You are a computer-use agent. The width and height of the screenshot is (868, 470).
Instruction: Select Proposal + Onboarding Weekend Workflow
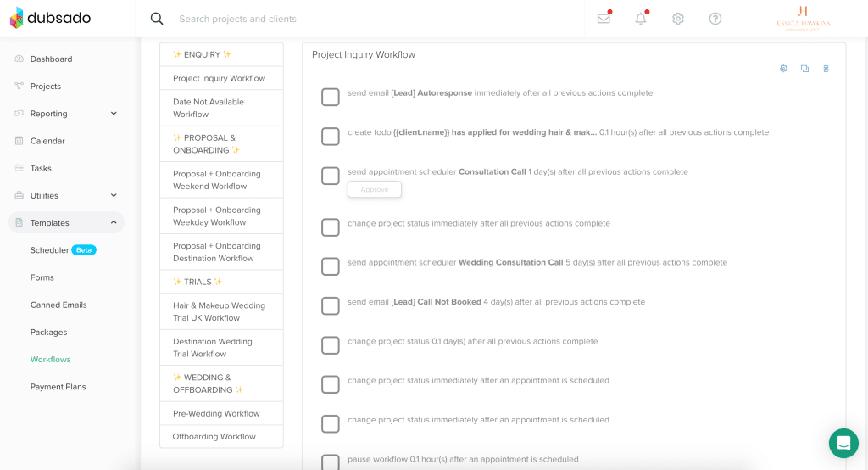(221, 180)
